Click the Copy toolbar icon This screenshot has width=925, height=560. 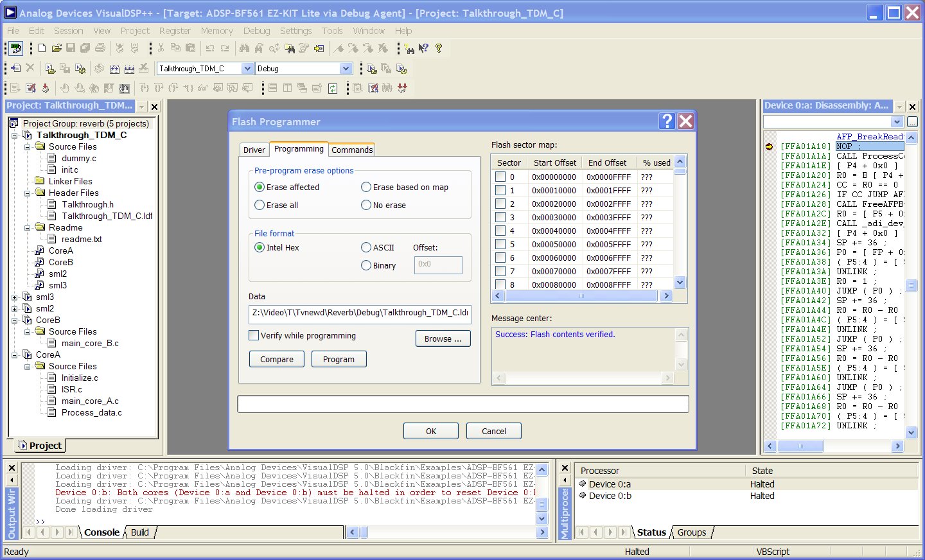tap(175, 48)
